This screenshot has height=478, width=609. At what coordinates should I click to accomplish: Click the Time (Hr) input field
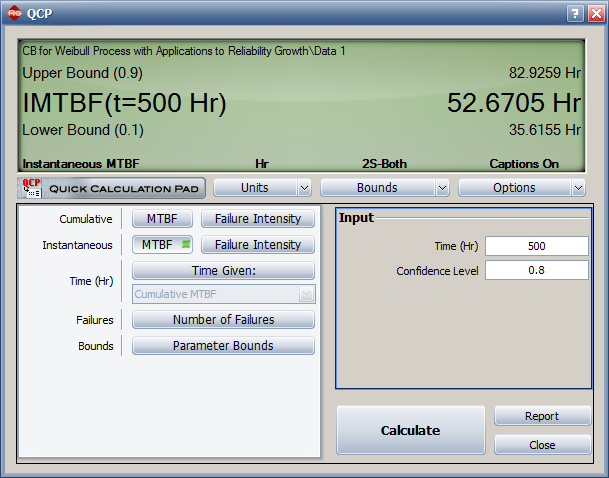pos(537,246)
